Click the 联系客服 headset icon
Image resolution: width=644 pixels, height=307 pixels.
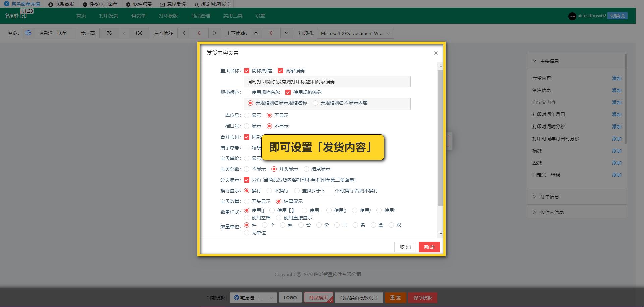pos(51,4)
